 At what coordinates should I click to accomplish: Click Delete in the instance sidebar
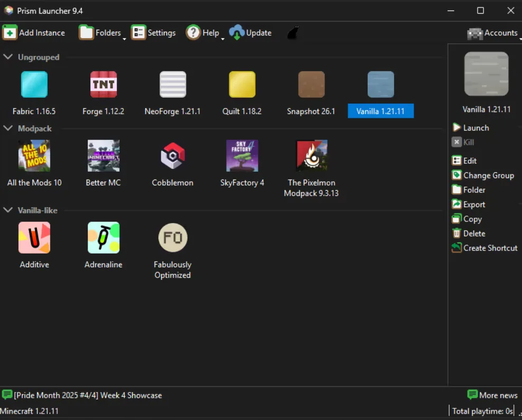coord(469,234)
